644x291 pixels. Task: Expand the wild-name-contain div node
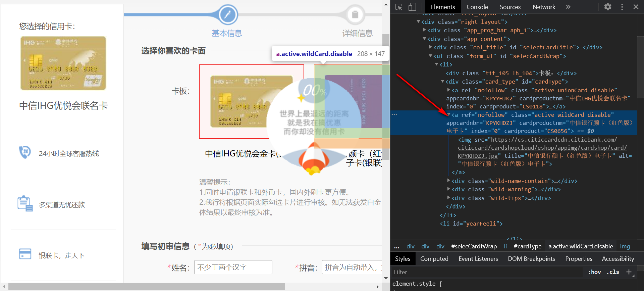(x=448, y=181)
